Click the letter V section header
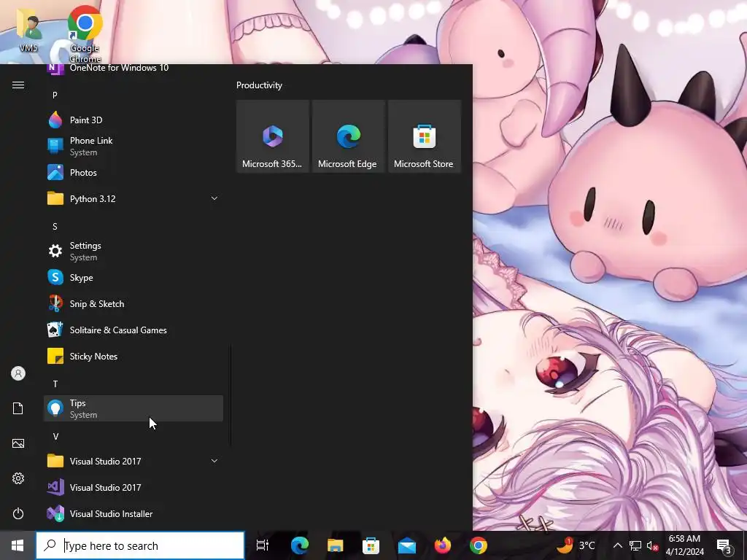Screen dimensions: 747x560 click(55, 437)
